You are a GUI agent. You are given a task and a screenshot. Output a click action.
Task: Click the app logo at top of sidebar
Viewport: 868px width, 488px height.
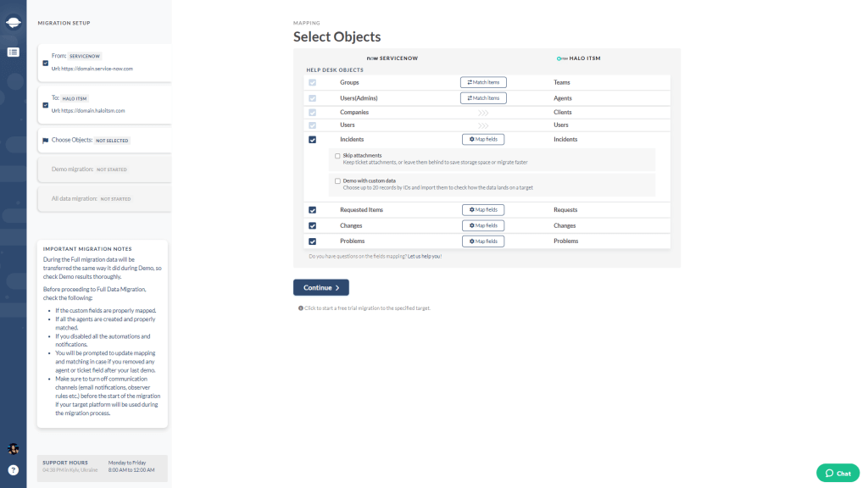[x=13, y=21]
